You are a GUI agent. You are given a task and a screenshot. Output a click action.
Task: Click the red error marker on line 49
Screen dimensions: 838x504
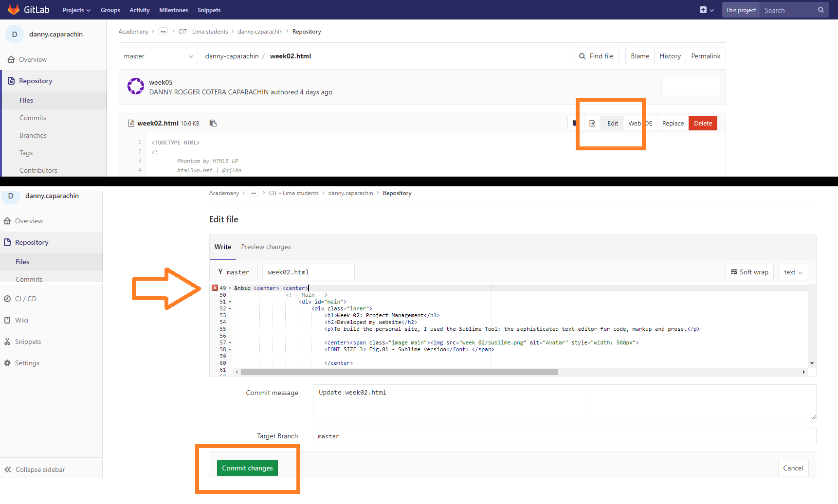point(215,288)
